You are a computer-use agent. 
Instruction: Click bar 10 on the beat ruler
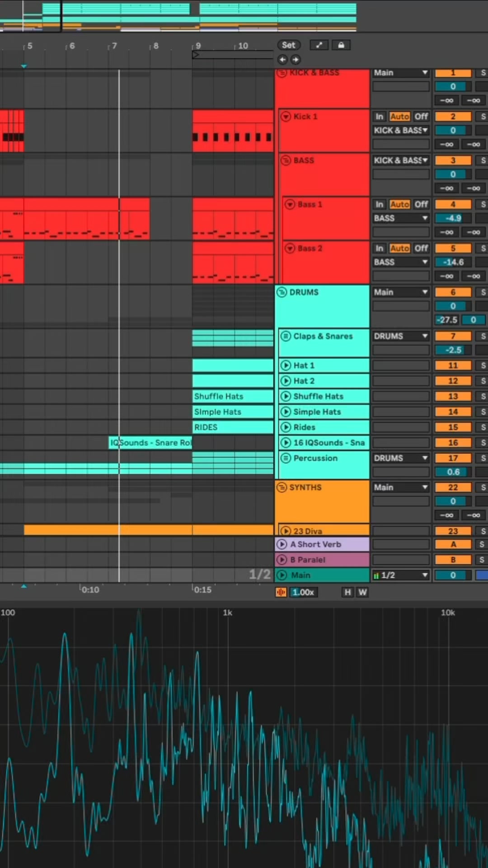click(243, 46)
